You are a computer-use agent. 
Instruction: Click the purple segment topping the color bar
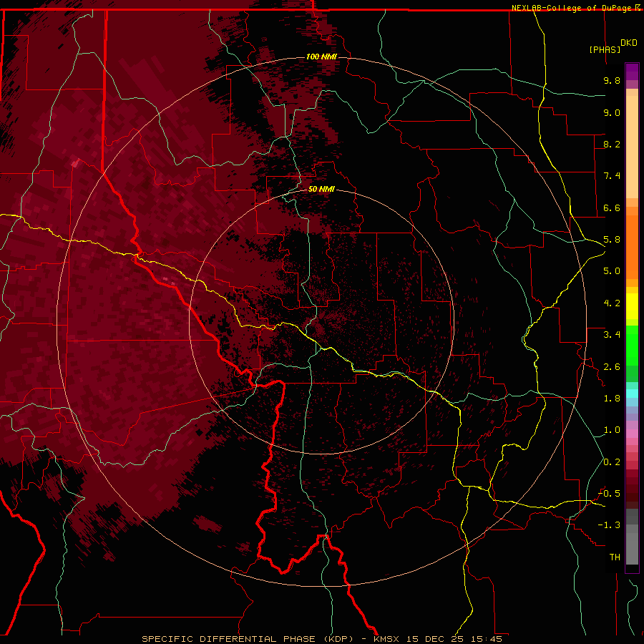(632, 72)
